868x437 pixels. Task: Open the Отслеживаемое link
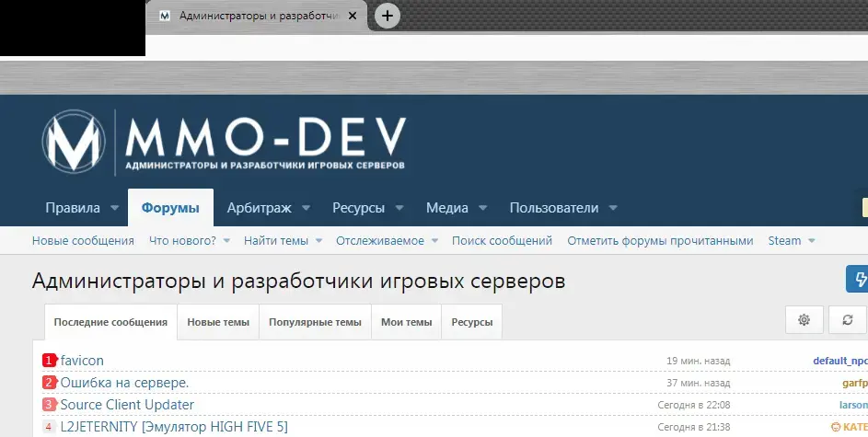tap(380, 241)
